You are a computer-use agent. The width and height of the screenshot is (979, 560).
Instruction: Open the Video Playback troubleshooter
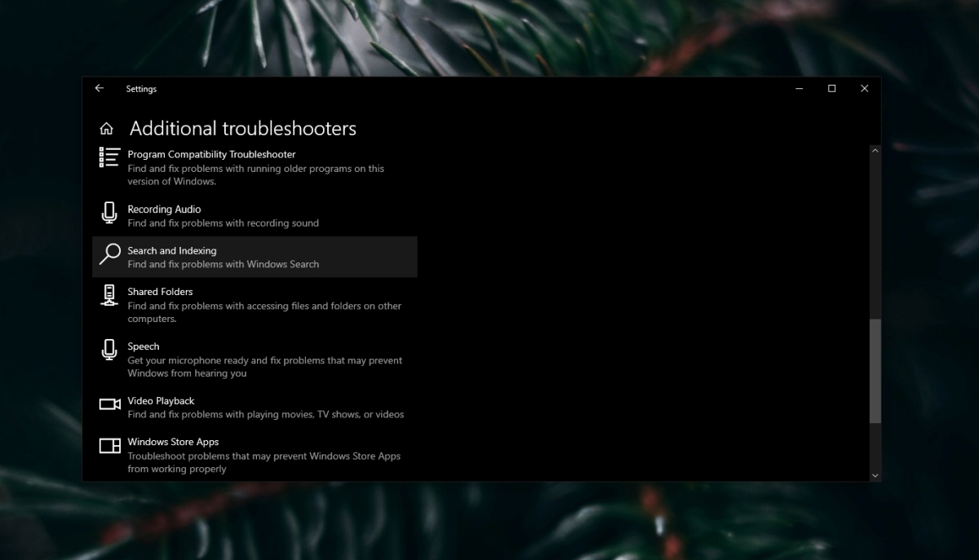coord(161,401)
